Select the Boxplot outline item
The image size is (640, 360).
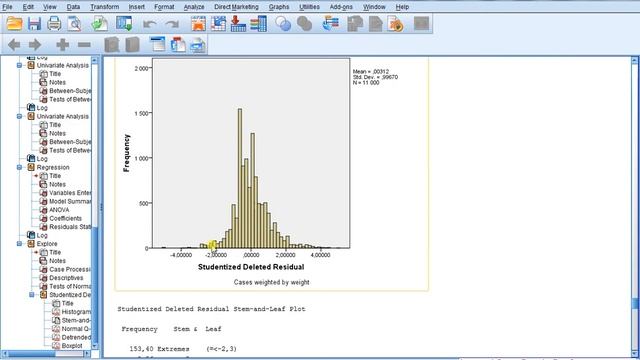[x=72, y=346]
